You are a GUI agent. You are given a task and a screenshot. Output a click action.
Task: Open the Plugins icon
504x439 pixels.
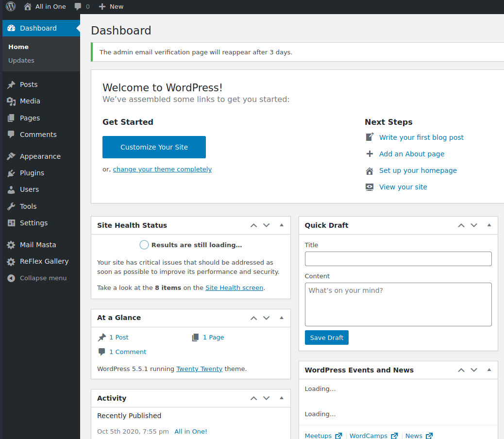pos(11,172)
